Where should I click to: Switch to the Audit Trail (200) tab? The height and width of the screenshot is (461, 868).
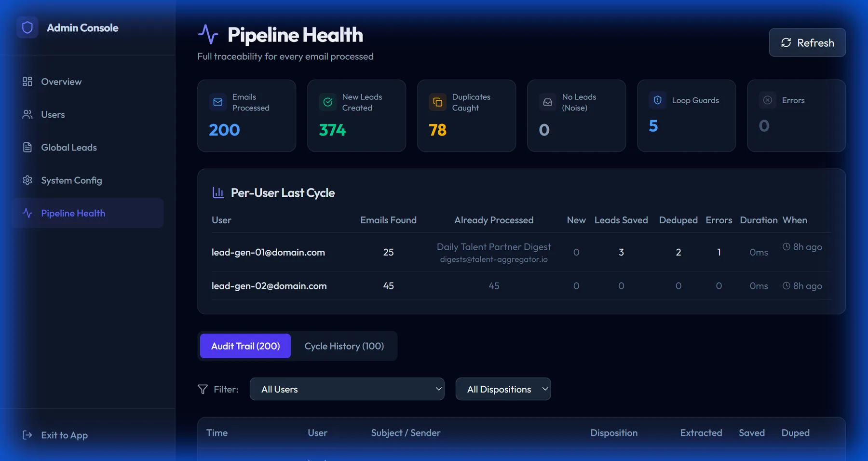[x=245, y=346]
